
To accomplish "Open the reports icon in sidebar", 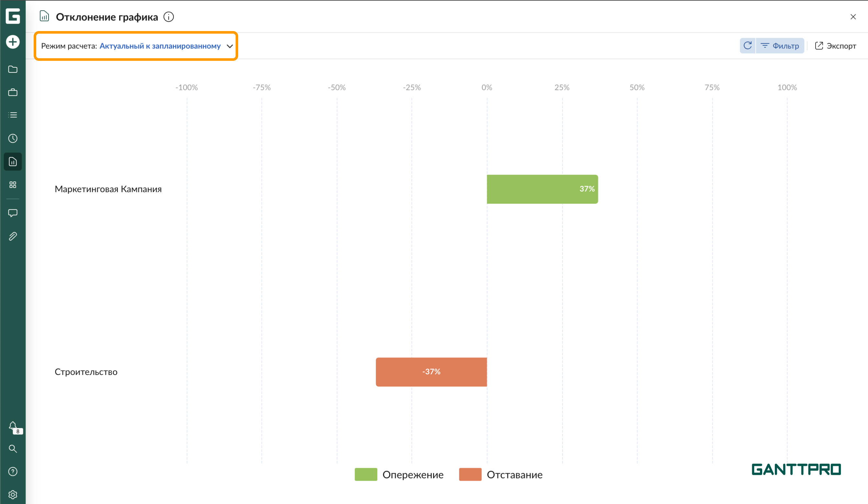I will click(x=13, y=161).
